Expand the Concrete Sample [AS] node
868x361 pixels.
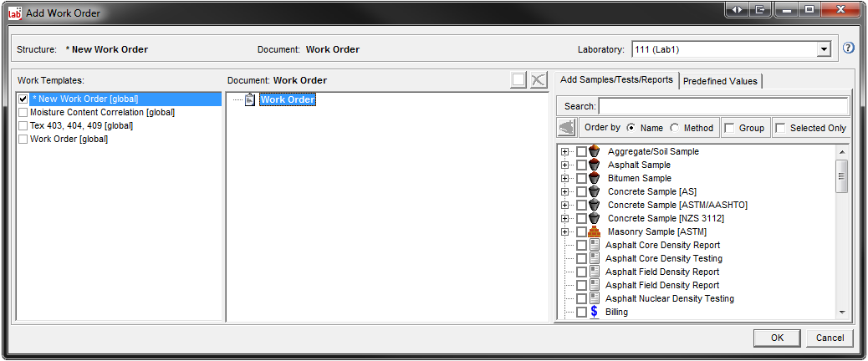(565, 191)
